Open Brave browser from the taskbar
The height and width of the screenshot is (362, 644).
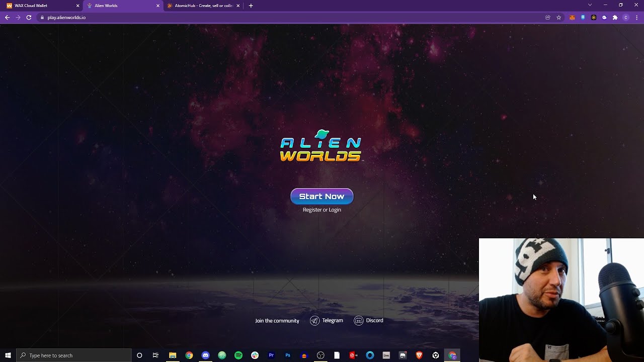pyautogui.click(x=419, y=355)
